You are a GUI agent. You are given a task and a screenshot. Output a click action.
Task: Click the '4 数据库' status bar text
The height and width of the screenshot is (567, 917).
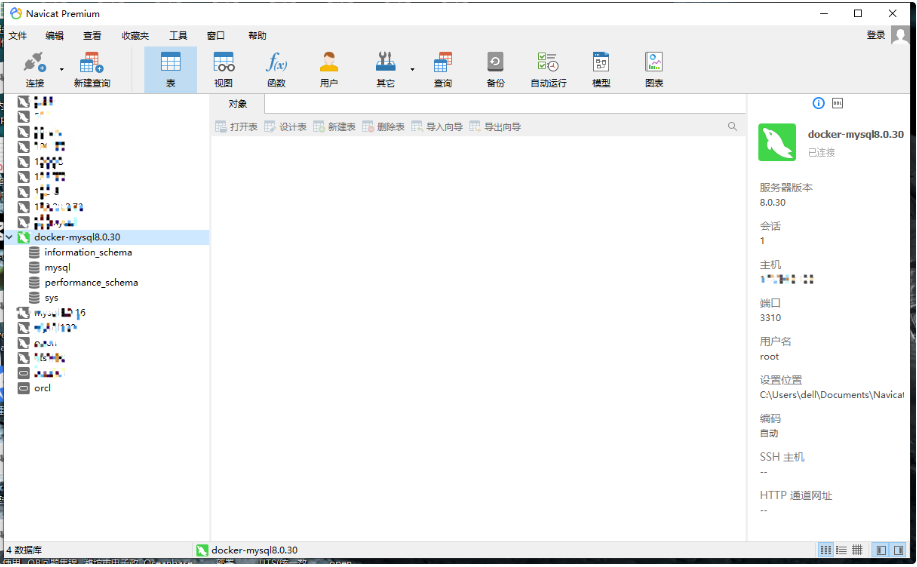click(24, 550)
